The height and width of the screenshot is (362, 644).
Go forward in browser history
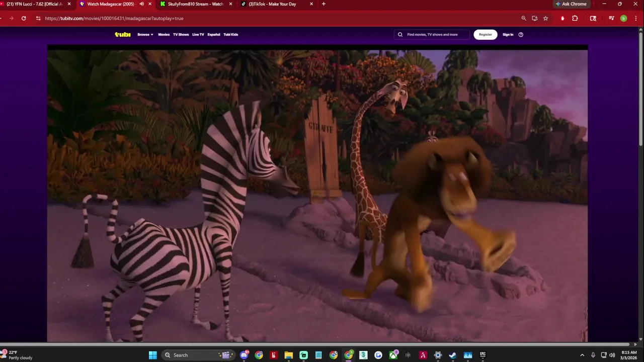(x=11, y=18)
